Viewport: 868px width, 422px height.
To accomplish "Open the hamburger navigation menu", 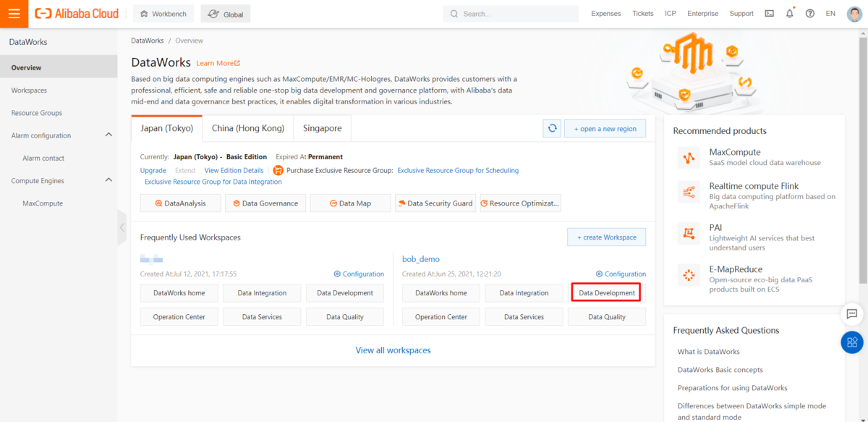I will (14, 14).
